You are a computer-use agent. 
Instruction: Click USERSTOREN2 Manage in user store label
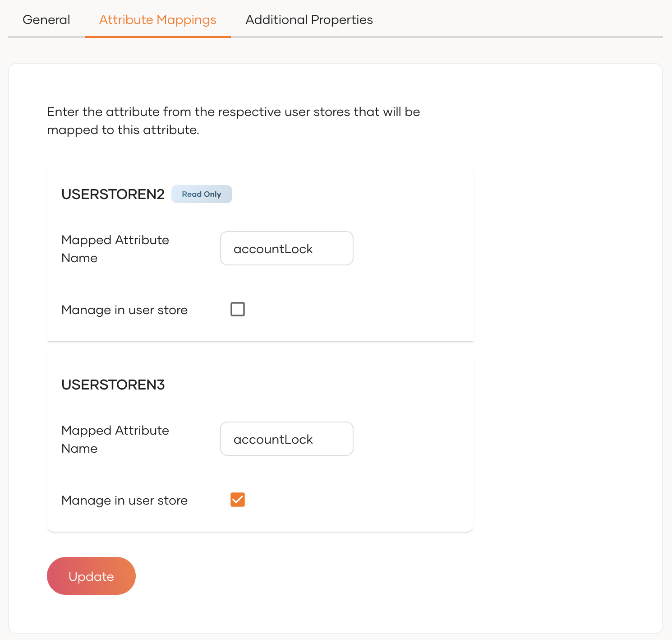click(124, 310)
